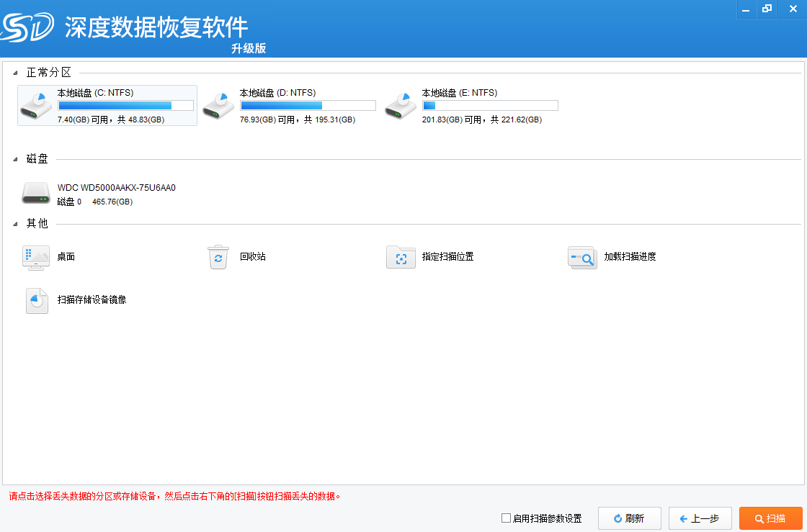Click the SD logo in the title bar
Image resolution: width=807 pixels, height=532 pixels.
[x=27, y=29]
